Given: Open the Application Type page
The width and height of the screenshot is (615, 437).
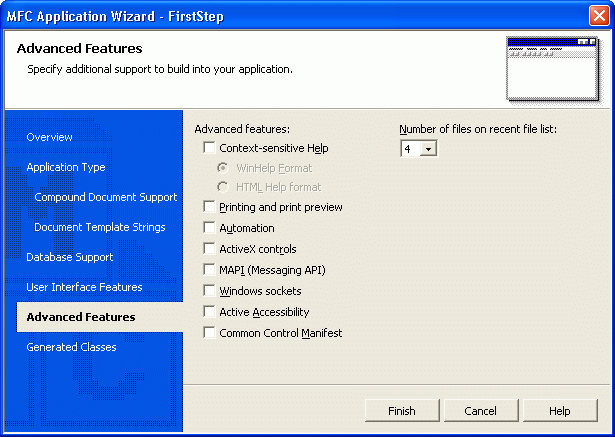Looking at the screenshot, I should (66, 167).
